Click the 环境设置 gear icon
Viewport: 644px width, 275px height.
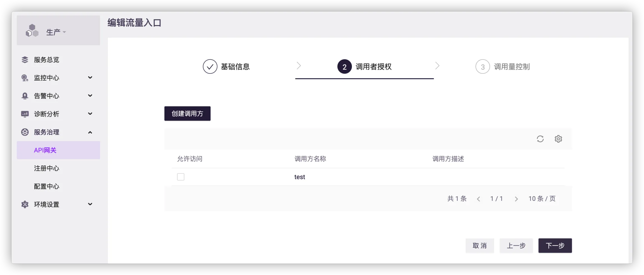coord(25,204)
